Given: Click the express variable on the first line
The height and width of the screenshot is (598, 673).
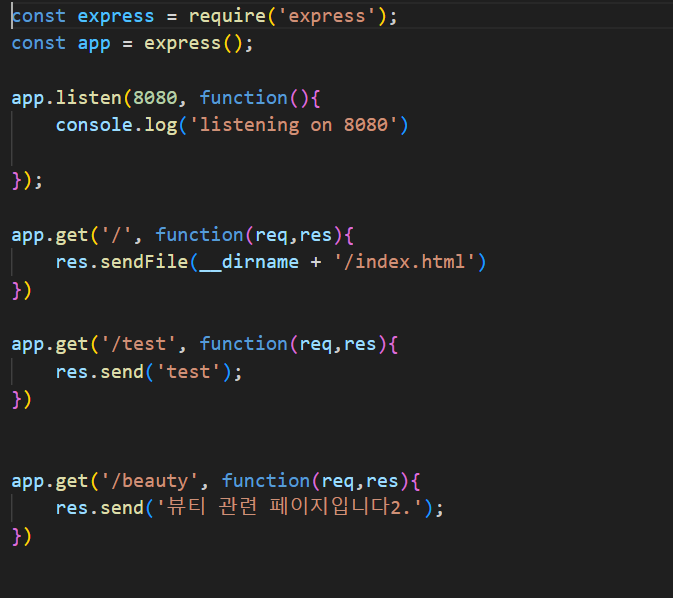Looking at the screenshot, I should (x=116, y=17).
